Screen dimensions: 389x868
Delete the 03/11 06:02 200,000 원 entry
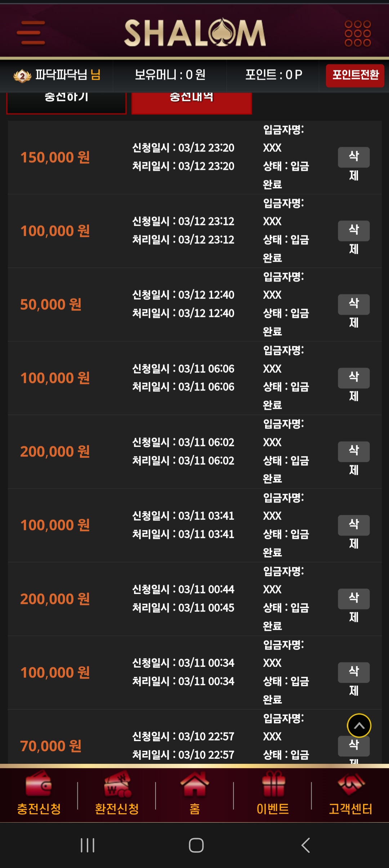354,451
